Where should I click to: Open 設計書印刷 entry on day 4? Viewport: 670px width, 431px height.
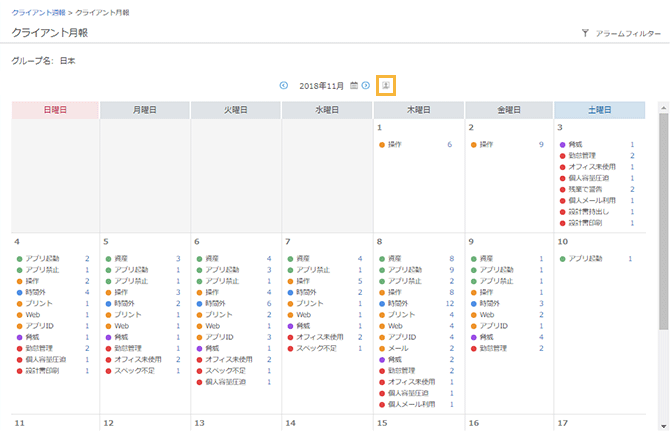tap(45, 370)
